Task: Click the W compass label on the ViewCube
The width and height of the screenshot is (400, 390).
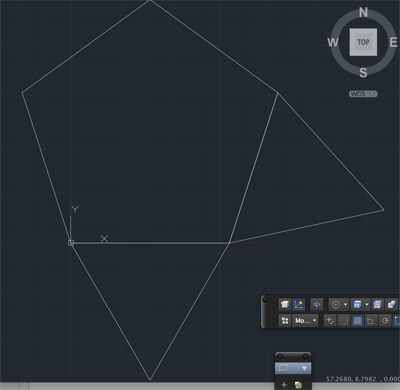Action: (x=333, y=42)
